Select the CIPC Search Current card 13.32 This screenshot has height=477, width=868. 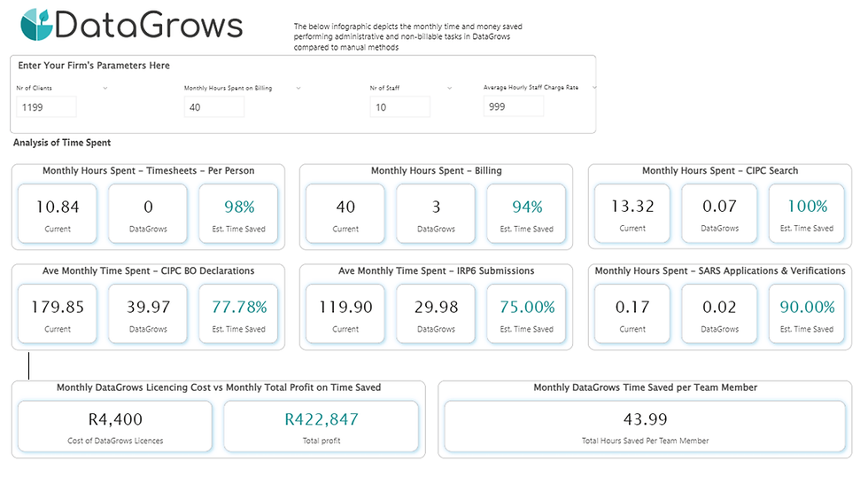click(x=632, y=214)
